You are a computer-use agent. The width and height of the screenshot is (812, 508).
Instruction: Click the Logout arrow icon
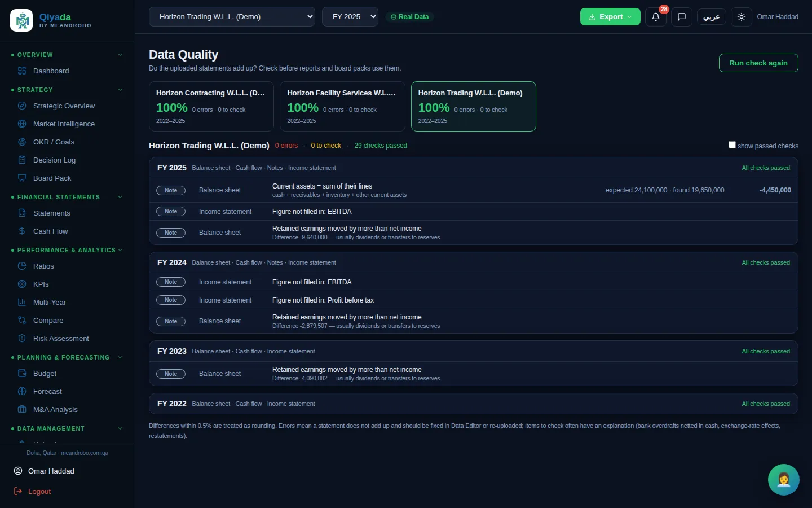point(18,492)
